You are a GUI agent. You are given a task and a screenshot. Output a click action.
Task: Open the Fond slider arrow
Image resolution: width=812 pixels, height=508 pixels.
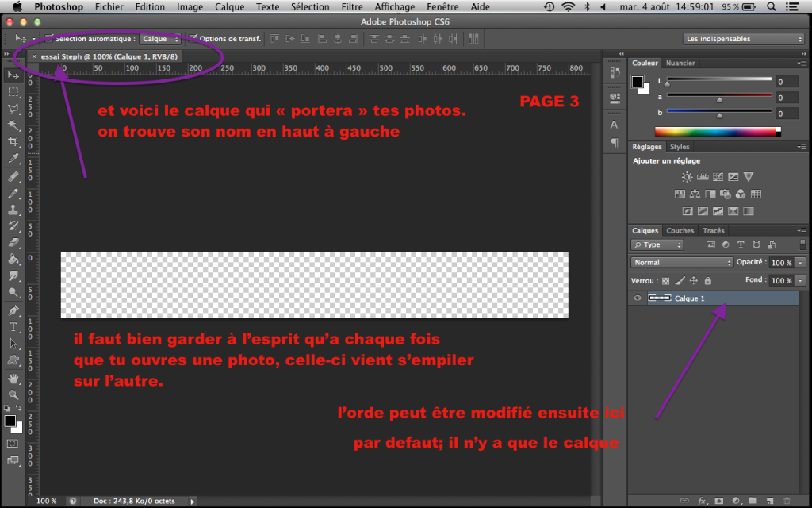(x=801, y=280)
